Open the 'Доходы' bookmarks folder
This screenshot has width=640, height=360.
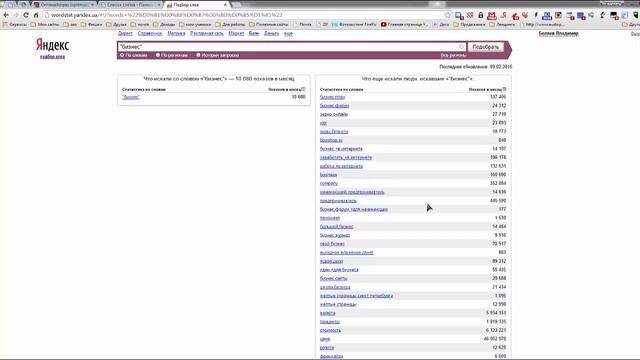click(164, 24)
